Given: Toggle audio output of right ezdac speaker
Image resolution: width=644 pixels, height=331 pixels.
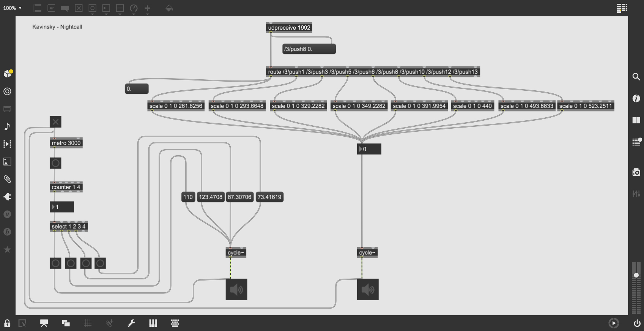Looking at the screenshot, I should tap(368, 290).
